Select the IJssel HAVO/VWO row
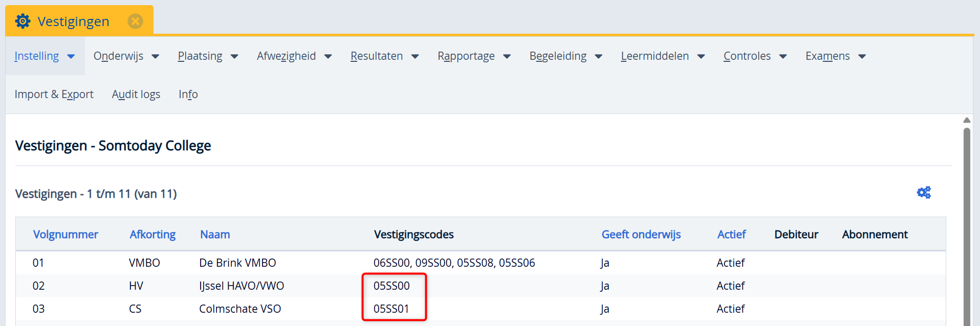980x326 pixels. click(x=242, y=286)
